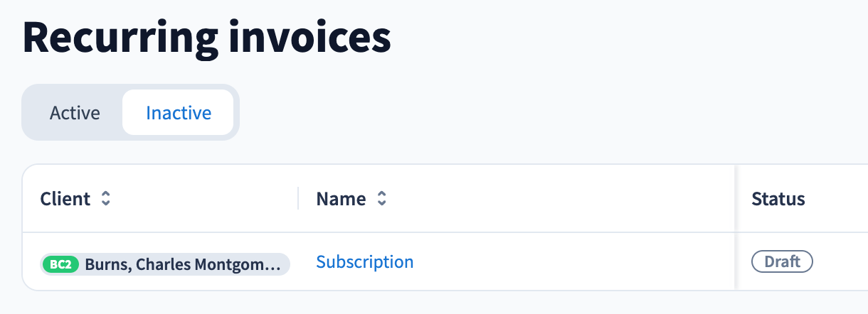The image size is (868, 314).
Task: Click the Name column sort arrows
Action: tap(381, 199)
